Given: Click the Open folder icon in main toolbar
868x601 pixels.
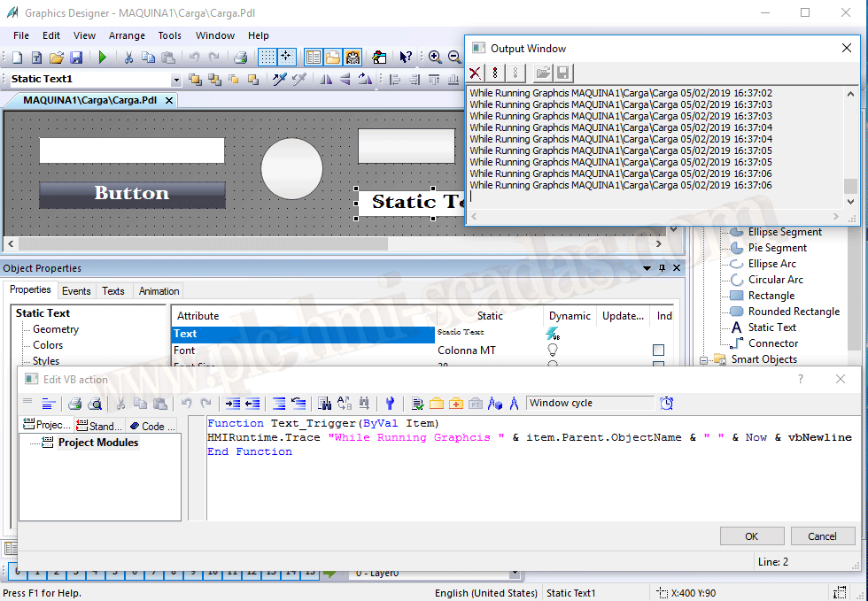Looking at the screenshot, I should click(x=57, y=58).
